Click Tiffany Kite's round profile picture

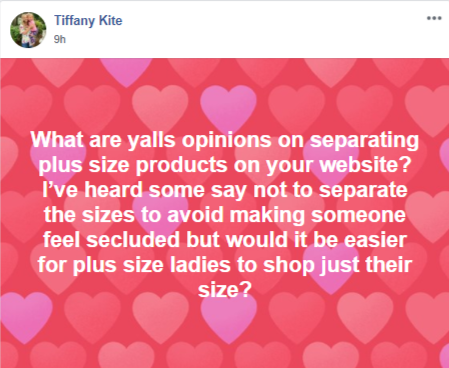point(28,30)
